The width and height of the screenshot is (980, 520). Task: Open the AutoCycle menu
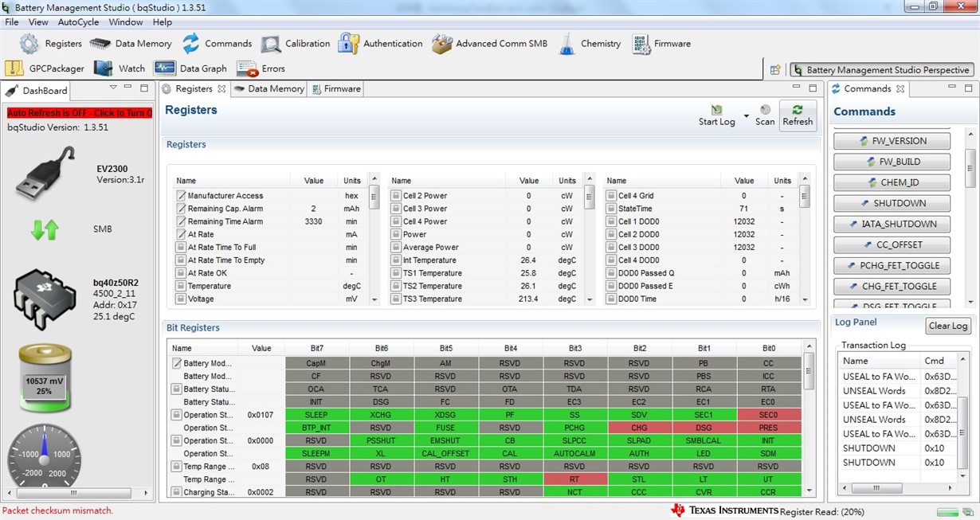pyautogui.click(x=79, y=22)
